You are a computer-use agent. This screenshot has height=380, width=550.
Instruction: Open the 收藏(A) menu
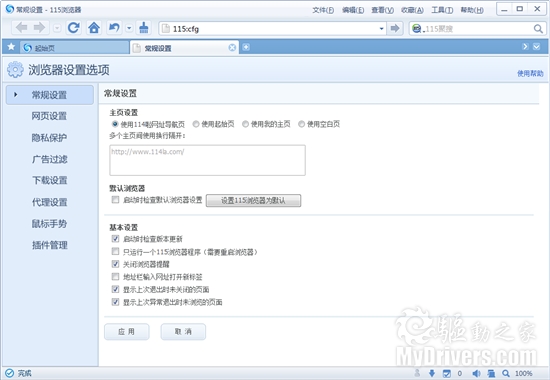coord(412,10)
